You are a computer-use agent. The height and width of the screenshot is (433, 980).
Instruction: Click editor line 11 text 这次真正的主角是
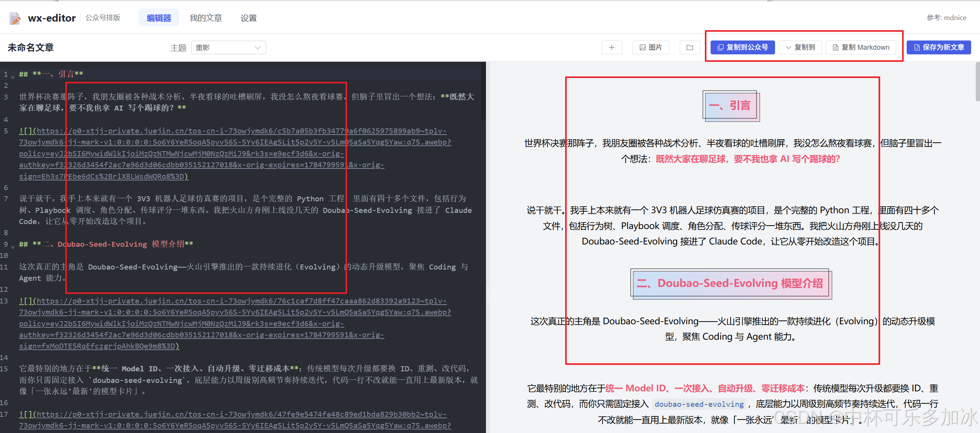point(51,267)
